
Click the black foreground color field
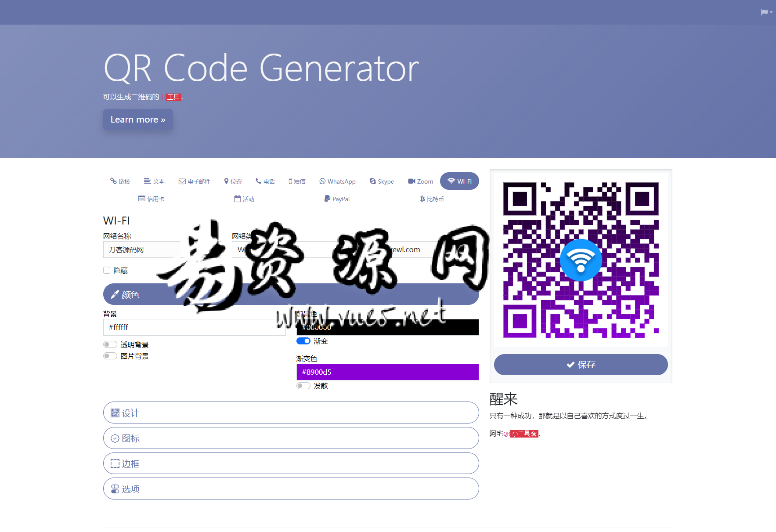click(387, 327)
